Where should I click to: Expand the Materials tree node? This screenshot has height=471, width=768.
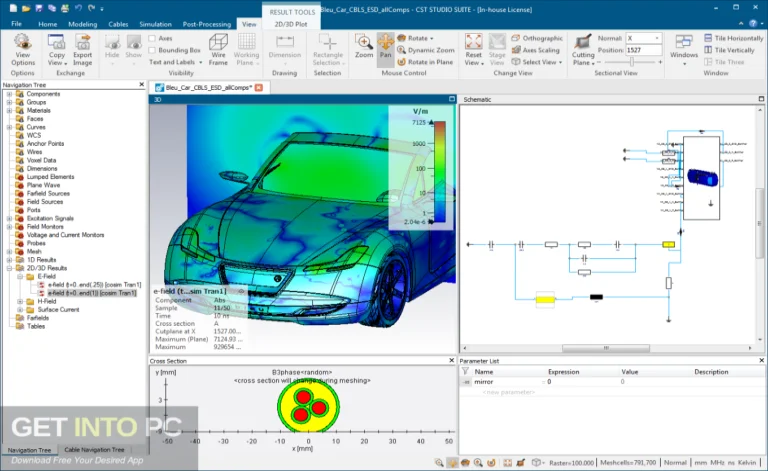(x=9, y=111)
